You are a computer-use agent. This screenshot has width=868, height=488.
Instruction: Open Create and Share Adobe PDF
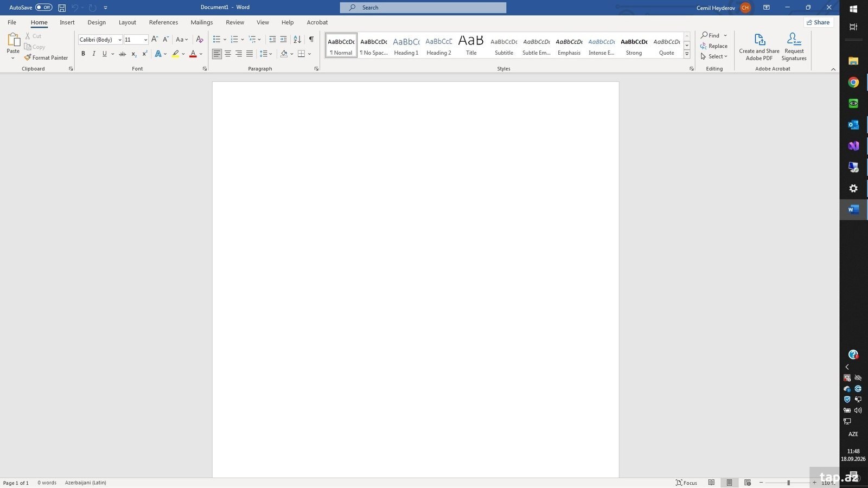click(x=759, y=47)
